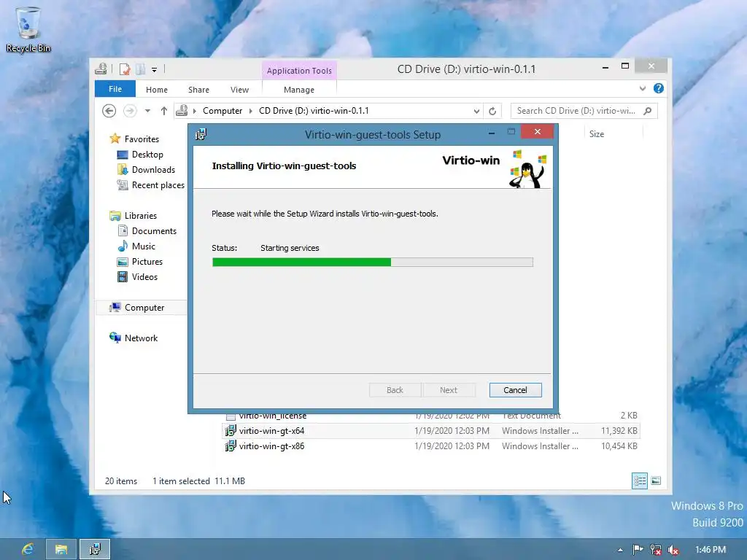
Task: Expand breadcrumb arrow before Computer
Action: pos(194,111)
